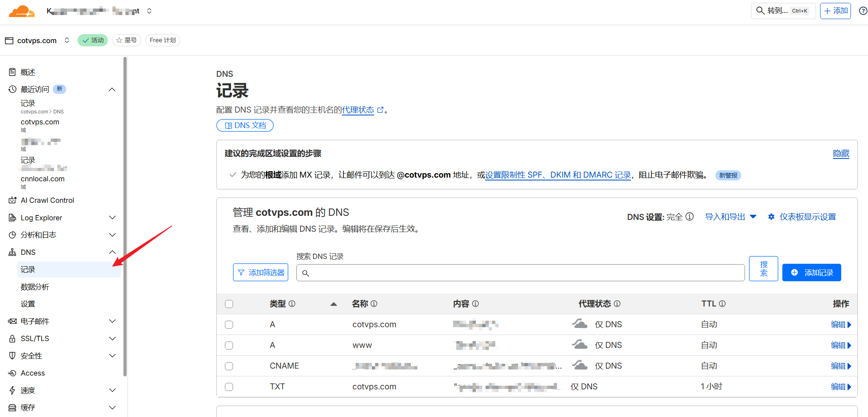
Task: Expand the SSL/TLS sidebar section
Action: pyautogui.click(x=112, y=339)
